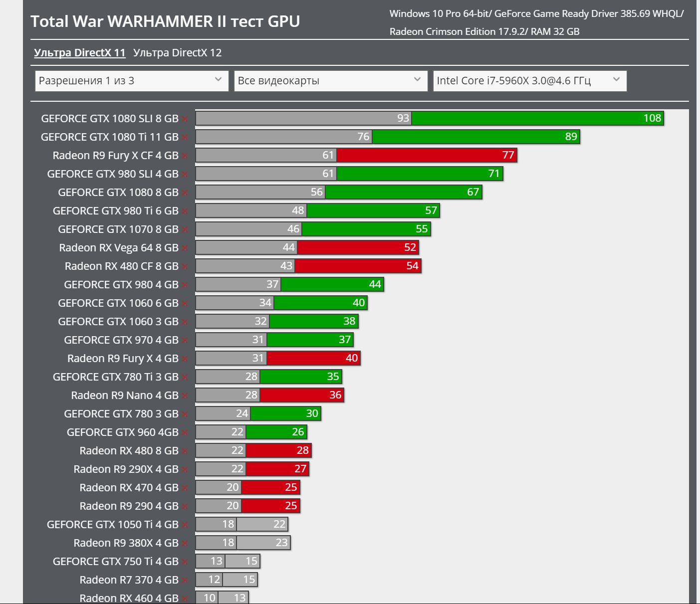
Task: Switch to Ультра DirectX 12 tab
Action: click(177, 53)
